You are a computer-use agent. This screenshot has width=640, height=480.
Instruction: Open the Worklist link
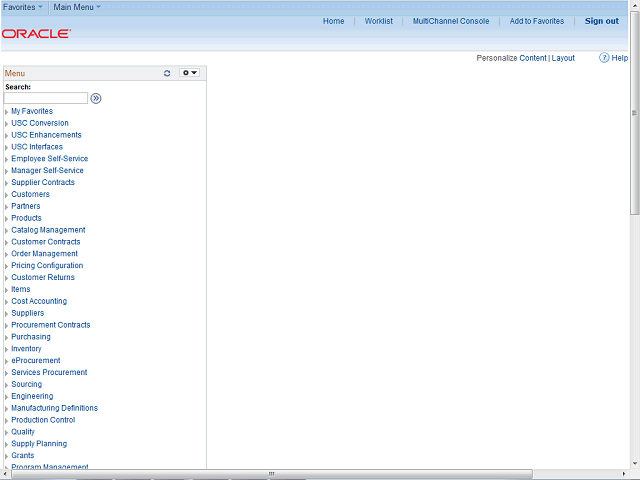379,21
